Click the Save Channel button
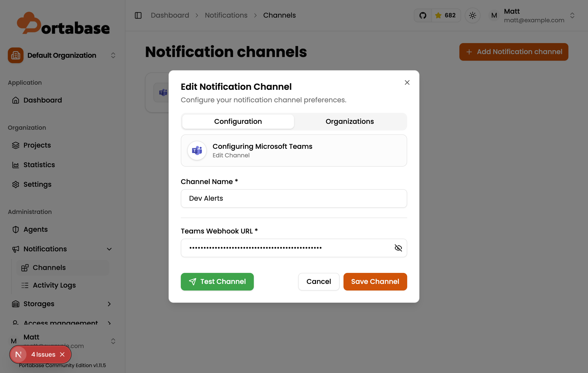 coord(375,281)
